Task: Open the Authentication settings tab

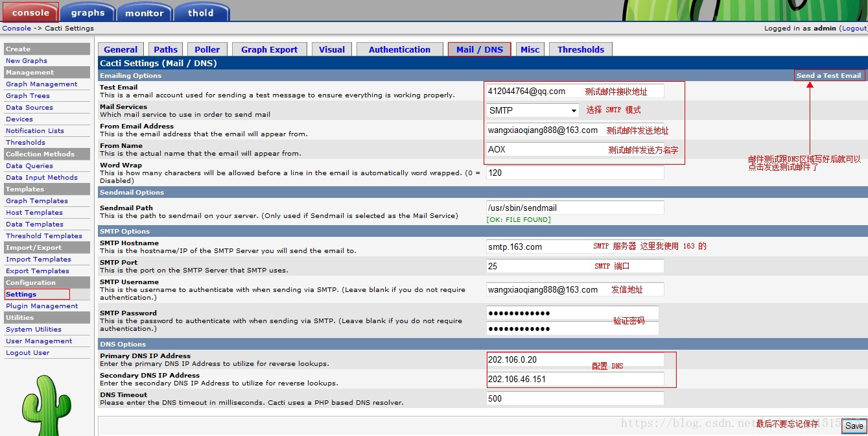Action: (x=399, y=49)
